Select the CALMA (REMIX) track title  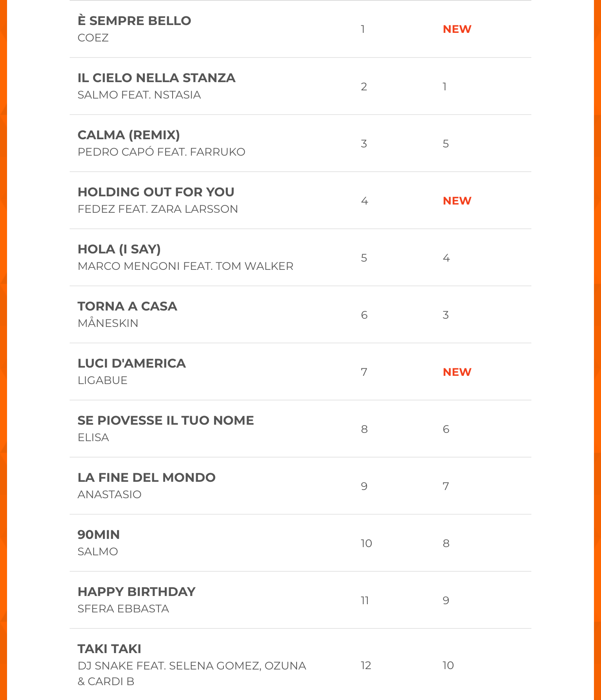(x=129, y=135)
